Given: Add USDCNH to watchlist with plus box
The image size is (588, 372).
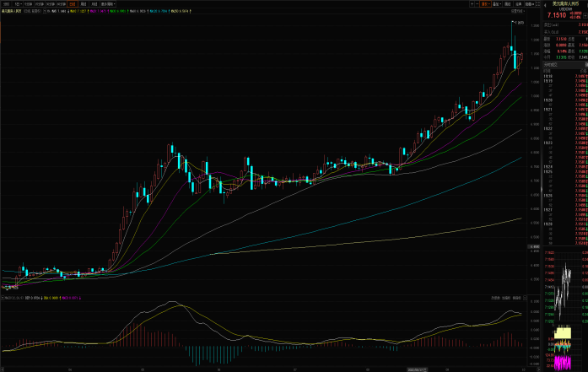Looking at the screenshot, I should [x=585, y=16].
